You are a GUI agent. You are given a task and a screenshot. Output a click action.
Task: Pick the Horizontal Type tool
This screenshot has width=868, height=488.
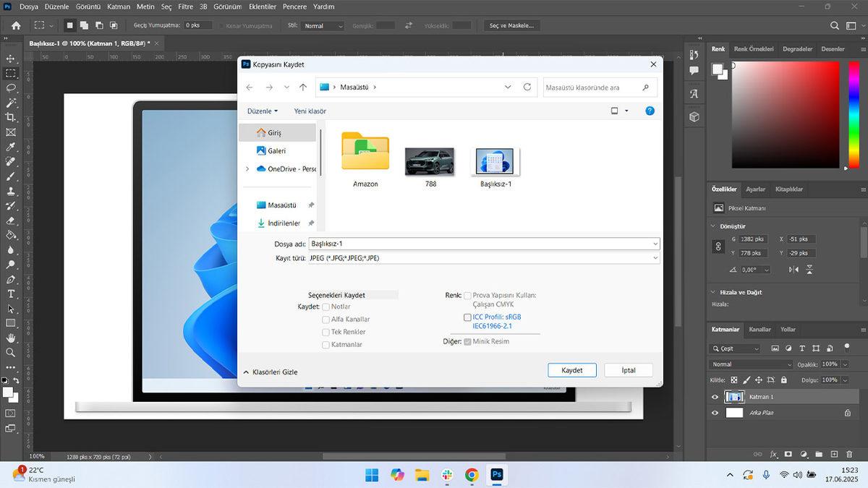[11, 294]
